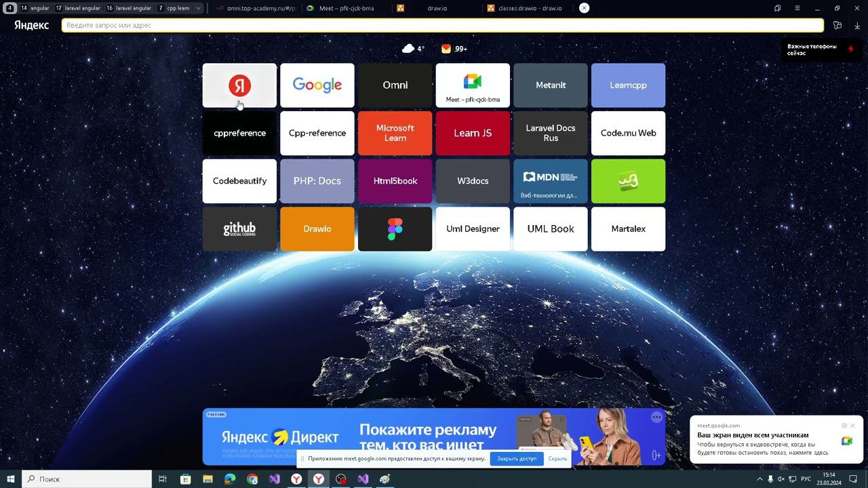Open the UML Book tile
Screen dimensions: 868x488
551,229
